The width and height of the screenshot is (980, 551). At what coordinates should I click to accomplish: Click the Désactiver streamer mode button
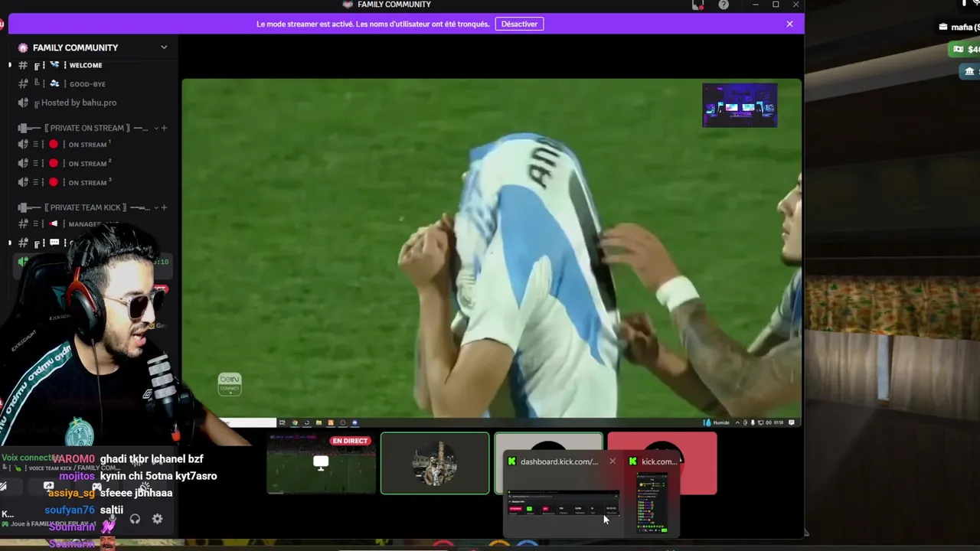tap(519, 24)
